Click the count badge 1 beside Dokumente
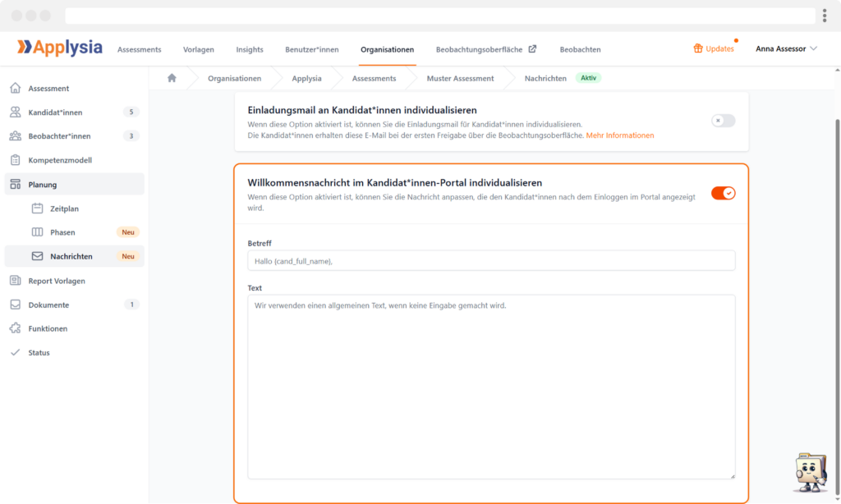This screenshot has width=841, height=504. click(x=131, y=305)
